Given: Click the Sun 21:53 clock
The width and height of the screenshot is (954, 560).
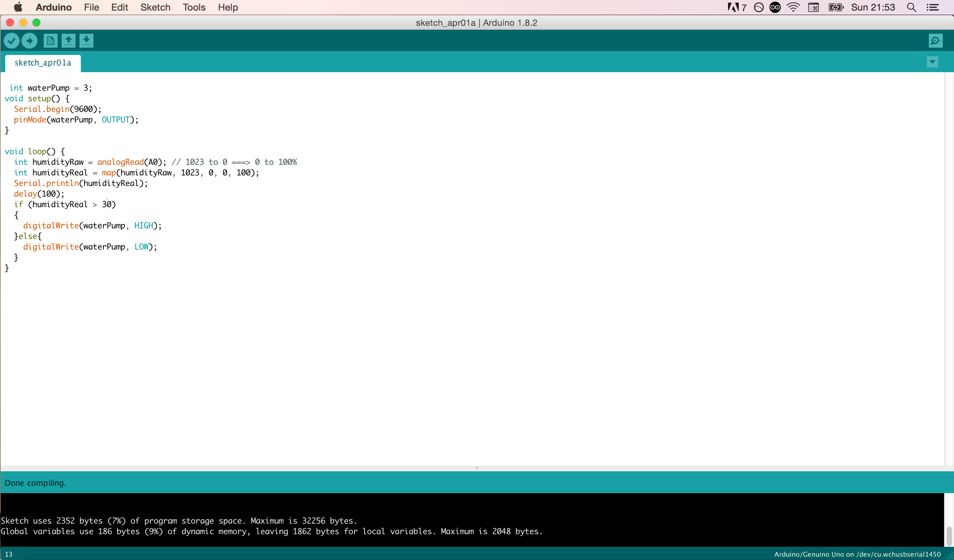Looking at the screenshot, I should point(873,7).
